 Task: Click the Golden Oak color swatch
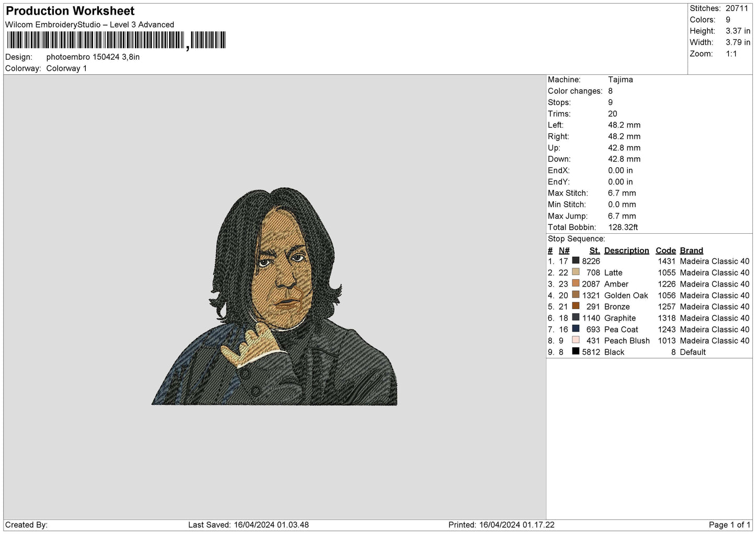(576, 295)
